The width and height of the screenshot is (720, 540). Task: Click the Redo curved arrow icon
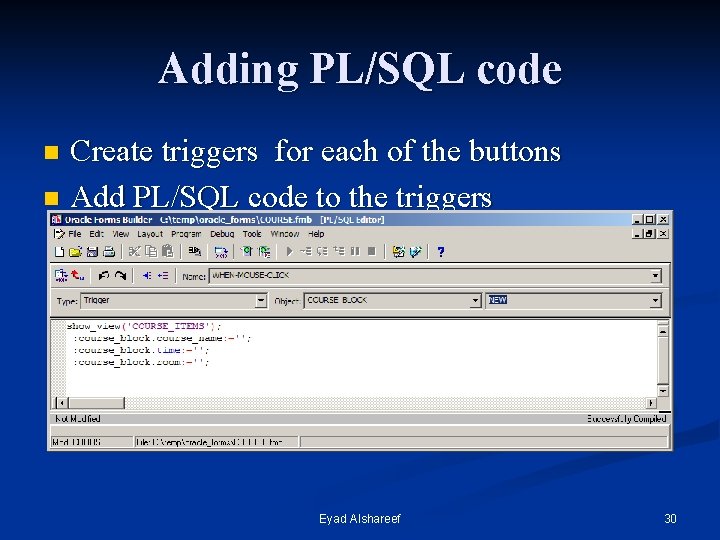(x=120, y=276)
